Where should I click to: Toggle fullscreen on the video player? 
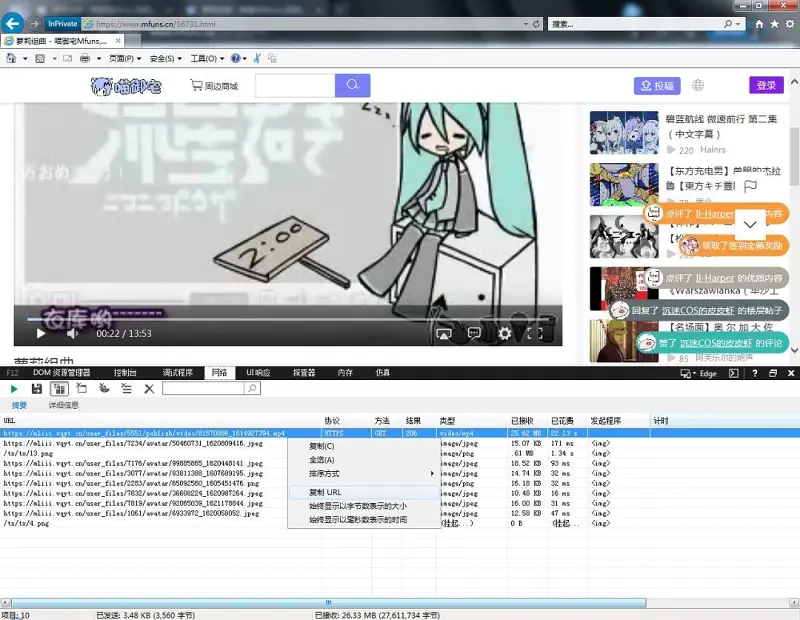[535, 333]
